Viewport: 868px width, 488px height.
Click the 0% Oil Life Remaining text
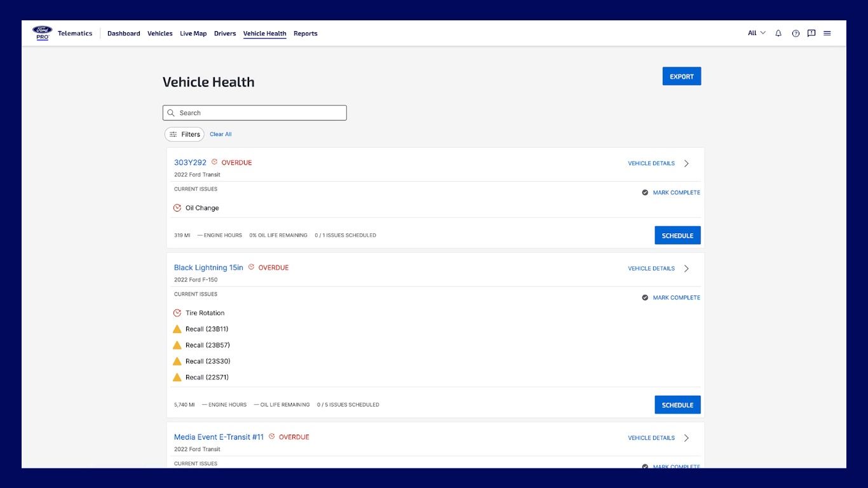coord(278,235)
